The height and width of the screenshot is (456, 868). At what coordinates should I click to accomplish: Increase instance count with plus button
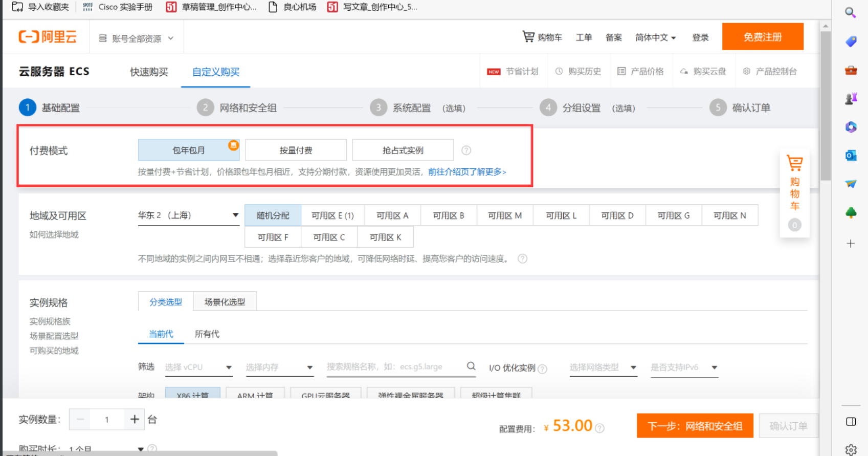[135, 420]
